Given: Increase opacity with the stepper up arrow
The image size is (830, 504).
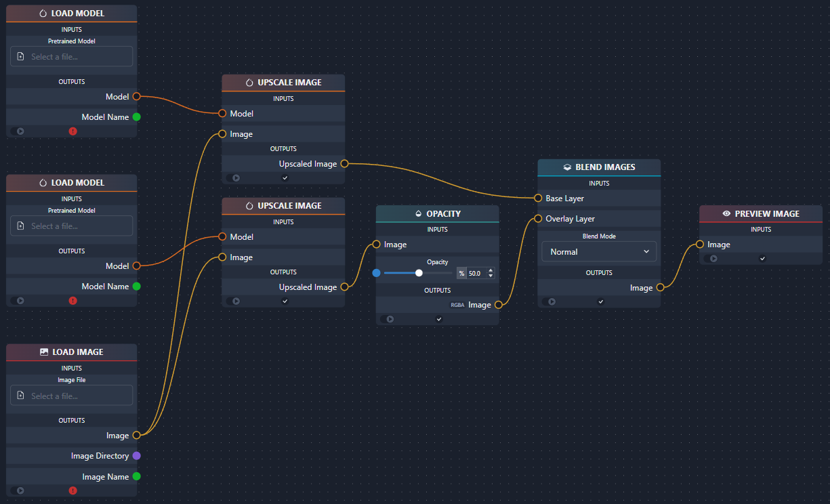Looking at the screenshot, I should pyautogui.click(x=491, y=270).
